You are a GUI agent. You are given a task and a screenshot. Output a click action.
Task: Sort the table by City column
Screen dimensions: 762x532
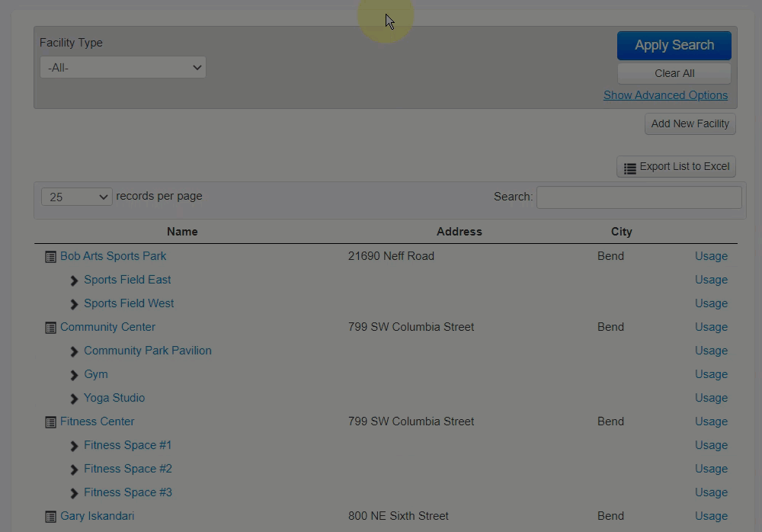click(621, 232)
